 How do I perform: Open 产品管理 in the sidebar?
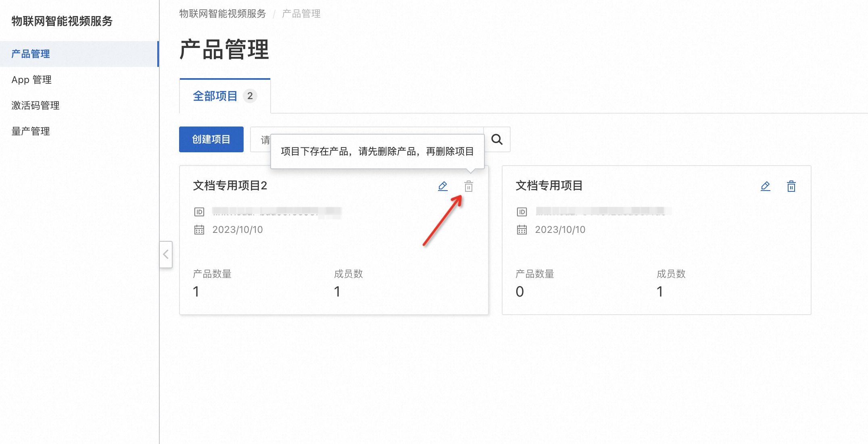(31, 54)
